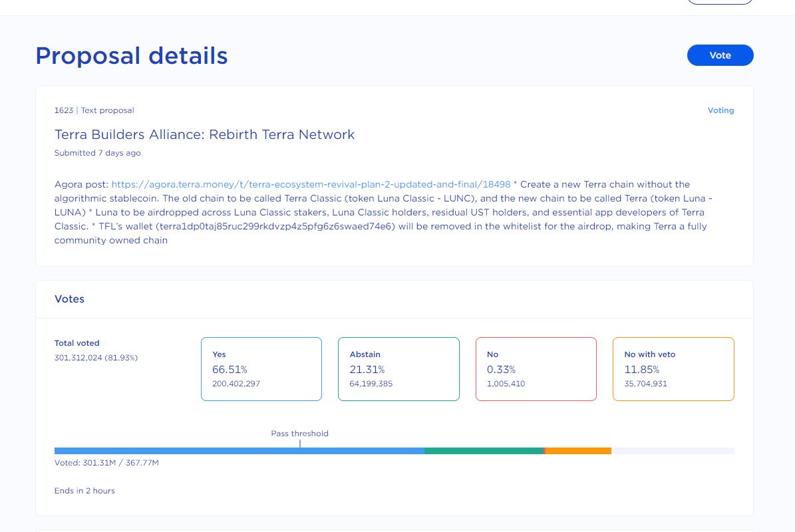Click the blue Yes segment of vote bar

point(239,451)
